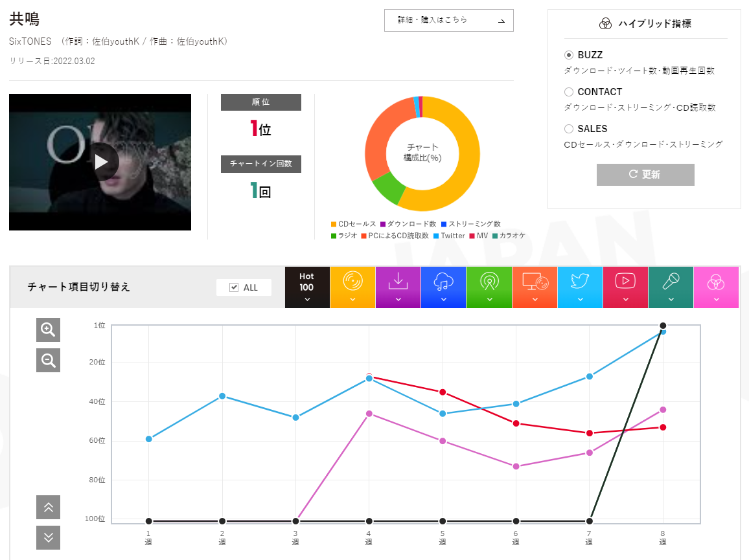Viewport: 749px width, 560px height.
Task: Expand chevron under download tab
Action: click(398, 299)
